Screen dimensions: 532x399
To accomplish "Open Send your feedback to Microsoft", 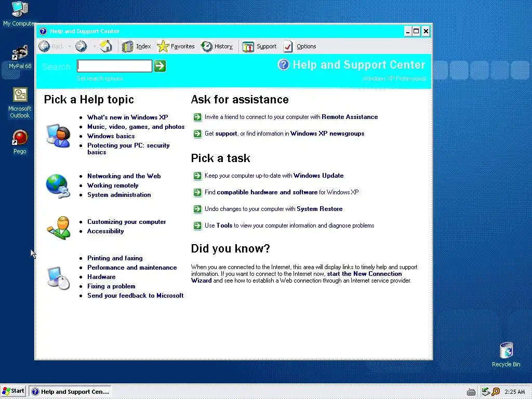I will click(136, 295).
